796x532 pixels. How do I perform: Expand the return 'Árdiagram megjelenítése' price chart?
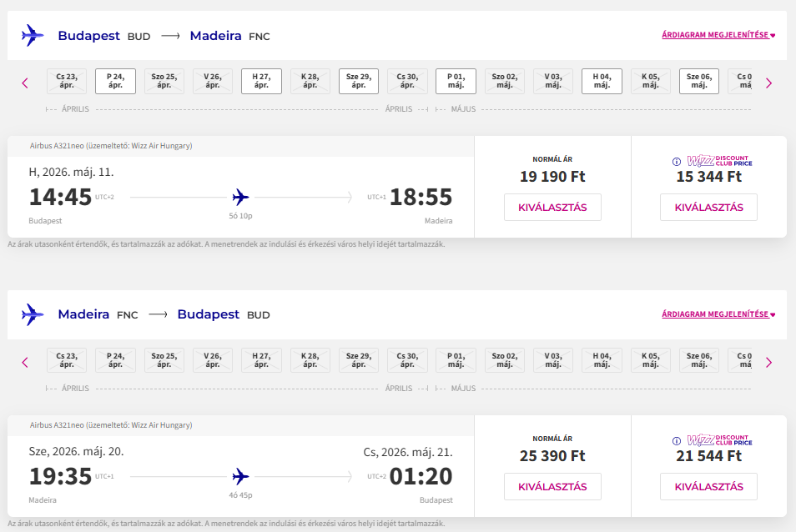(x=718, y=314)
